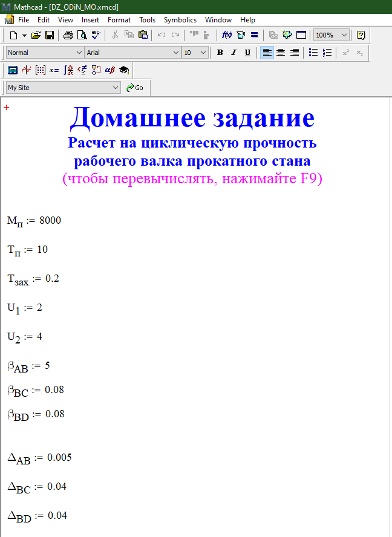The image size is (392, 537).
Task: Open the Insert menu
Action: [91, 20]
